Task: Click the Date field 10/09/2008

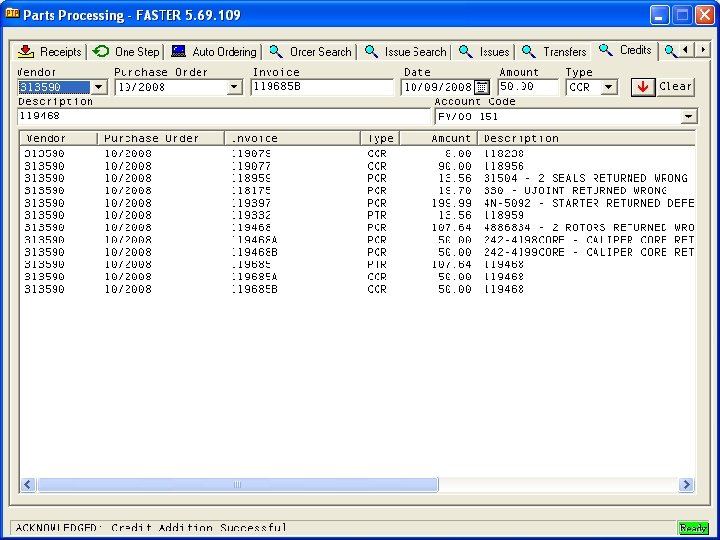Action: point(437,87)
